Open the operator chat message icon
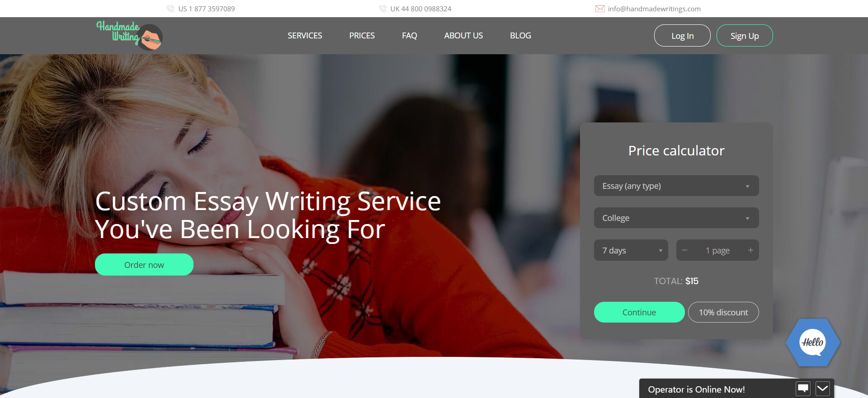868x398 pixels. coord(803,389)
